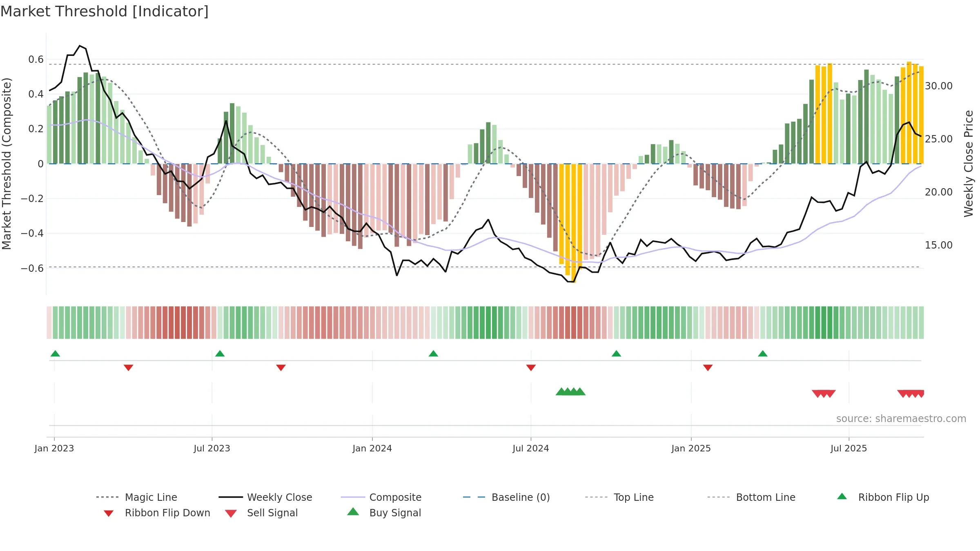The width and height of the screenshot is (980, 551).
Task: Click the Ribbon Flip Down marker at Jul 2024
Action: pyautogui.click(x=531, y=368)
